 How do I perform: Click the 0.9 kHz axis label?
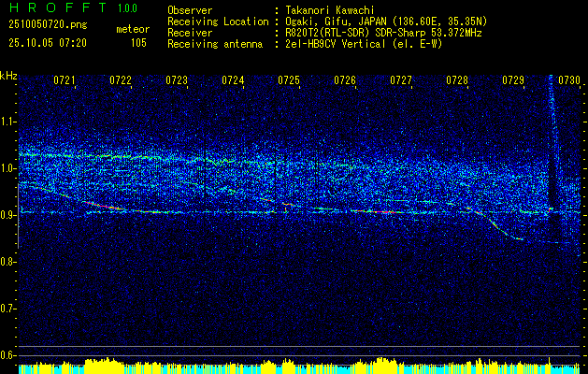pyautogui.click(x=9, y=215)
